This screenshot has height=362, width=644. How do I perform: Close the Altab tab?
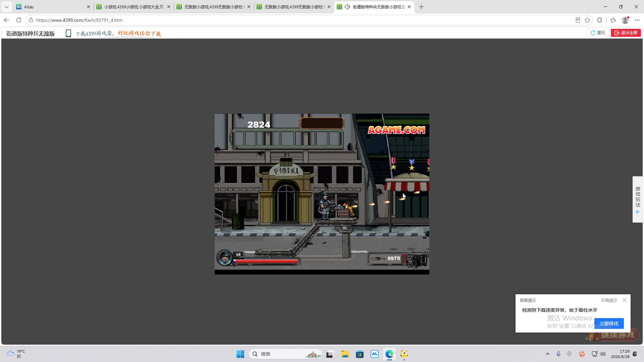[x=89, y=7]
